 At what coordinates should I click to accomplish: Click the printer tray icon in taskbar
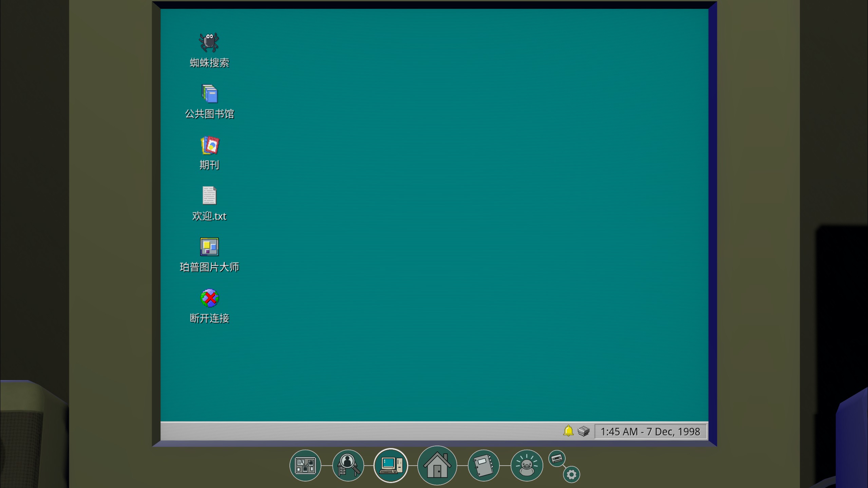click(583, 431)
